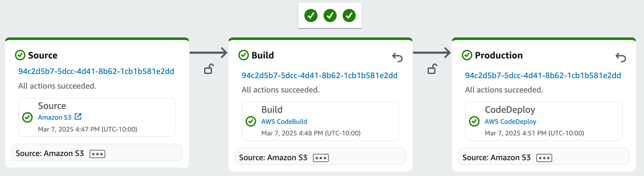
Task: Open the execution ID link in Source stage
Action: coord(96,71)
